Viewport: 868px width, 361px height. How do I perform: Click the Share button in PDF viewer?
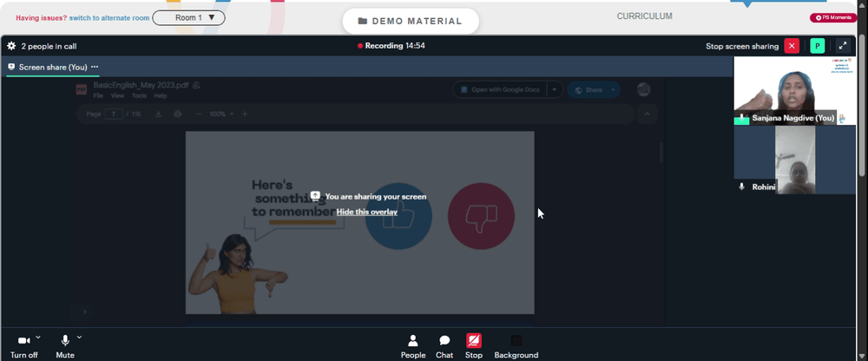click(x=588, y=89)
